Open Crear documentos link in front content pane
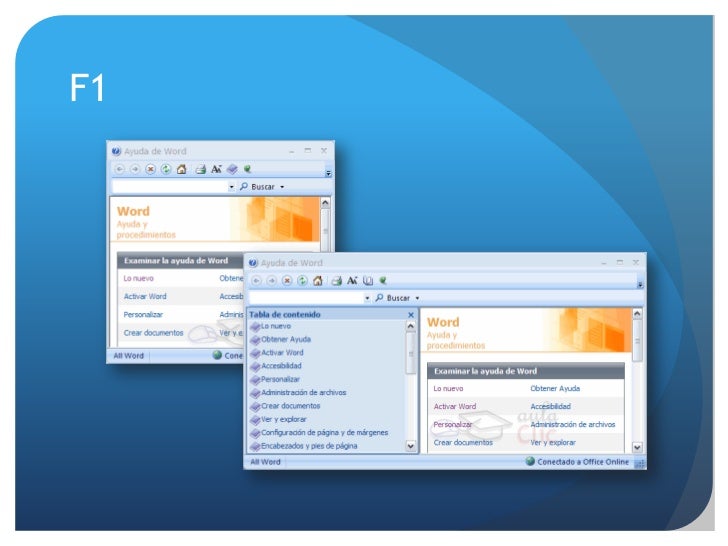Viewport: 728px width, 546px height. pos(463,443)
